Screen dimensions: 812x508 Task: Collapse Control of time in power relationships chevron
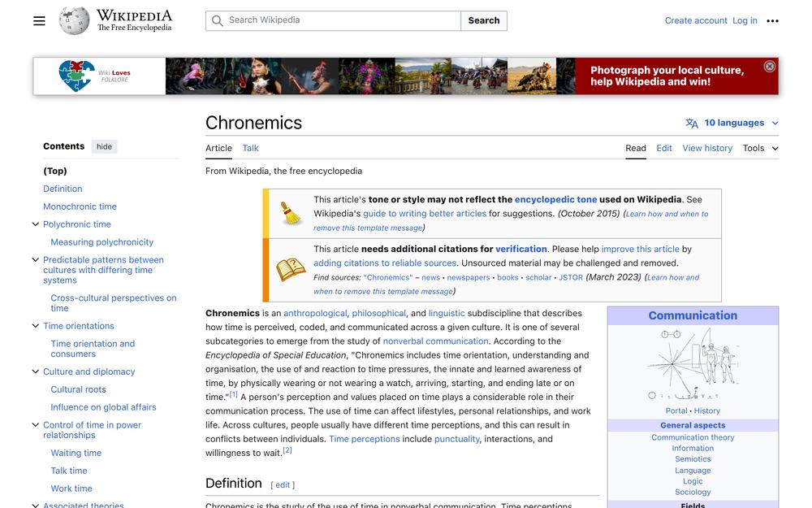[x=35, y=425]
